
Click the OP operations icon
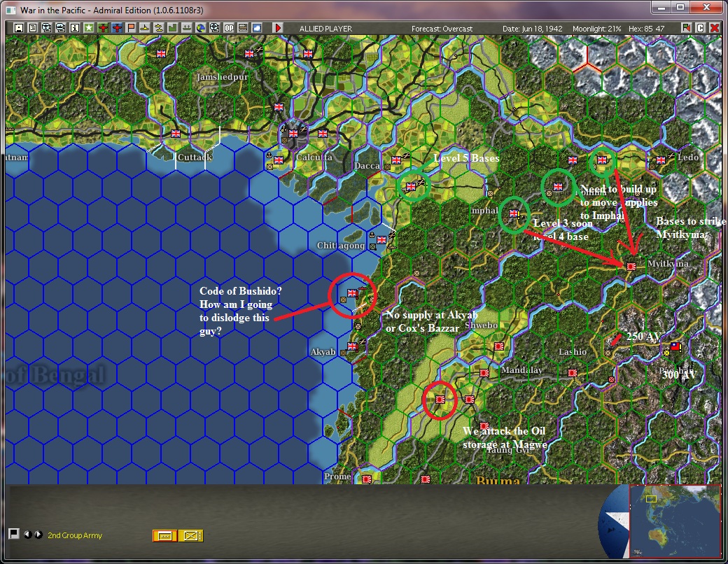tap(229, 28)
